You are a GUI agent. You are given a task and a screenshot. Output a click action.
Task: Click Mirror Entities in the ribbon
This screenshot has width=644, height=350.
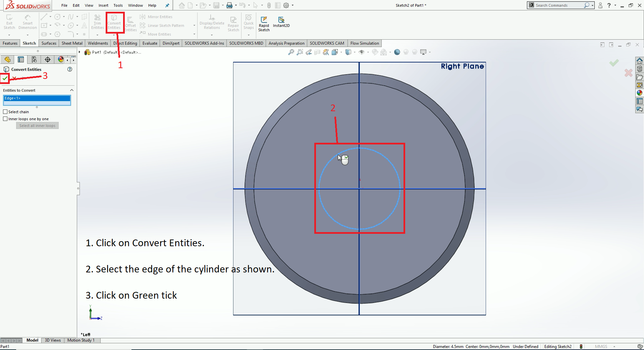click(156, 17)
